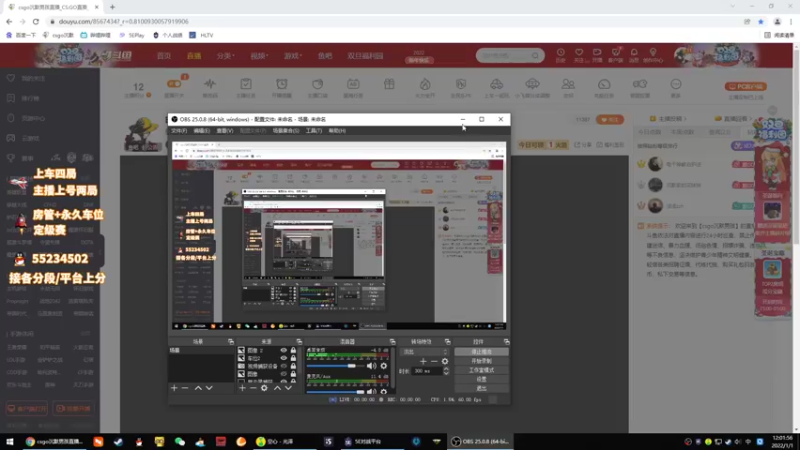
Task: Toggle visibility of source 图像
Action: [x=284, y=374]
